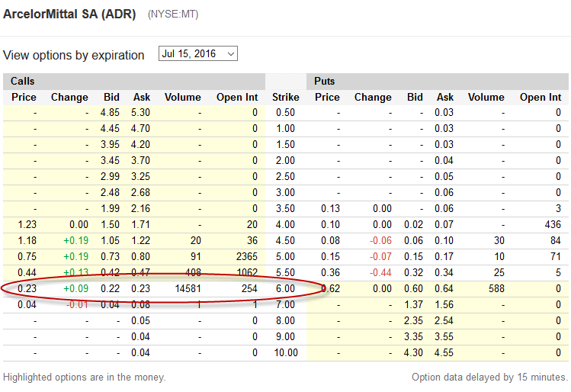571x392 pixels.
Task: Click the Calls Change column header
Action: [x=69, y=98]
